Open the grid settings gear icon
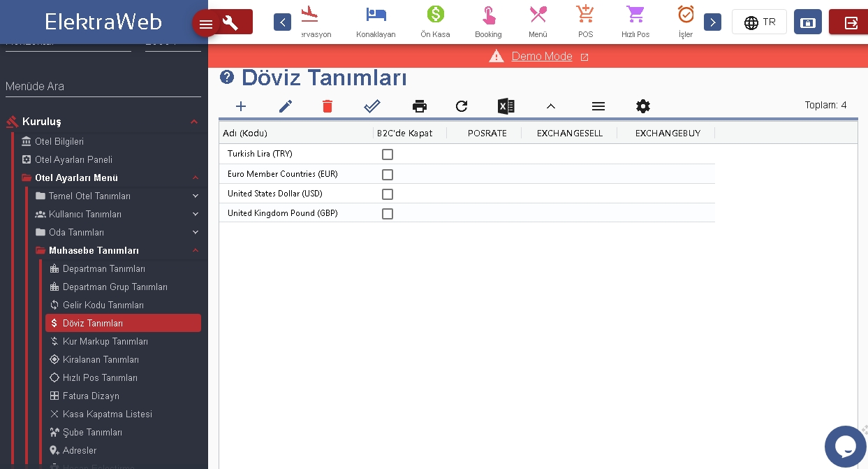The image size is (868, 469). click(x=643, y=106)
